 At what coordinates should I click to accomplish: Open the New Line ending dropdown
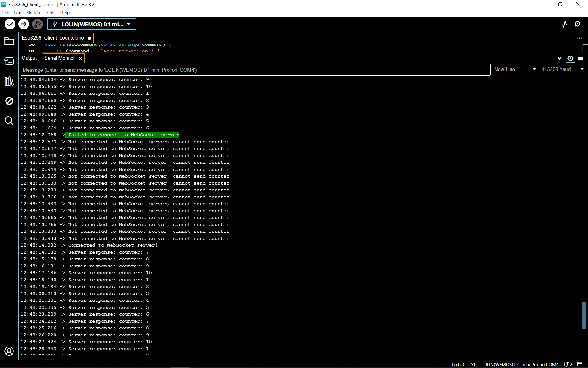[x=515, y=70]
